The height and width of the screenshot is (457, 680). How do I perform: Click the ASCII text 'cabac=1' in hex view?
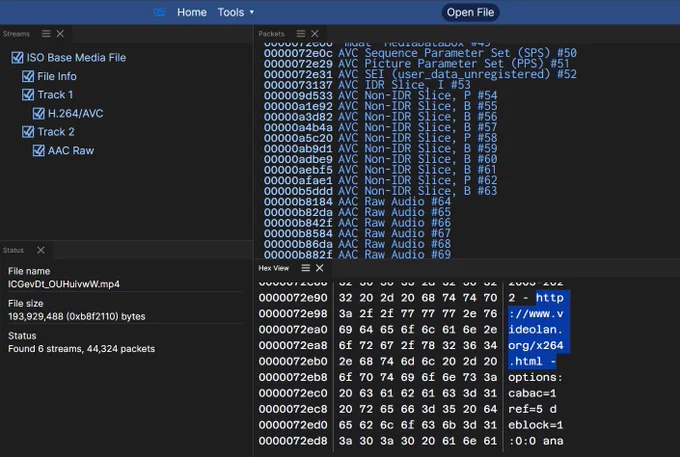click(532, 394)
